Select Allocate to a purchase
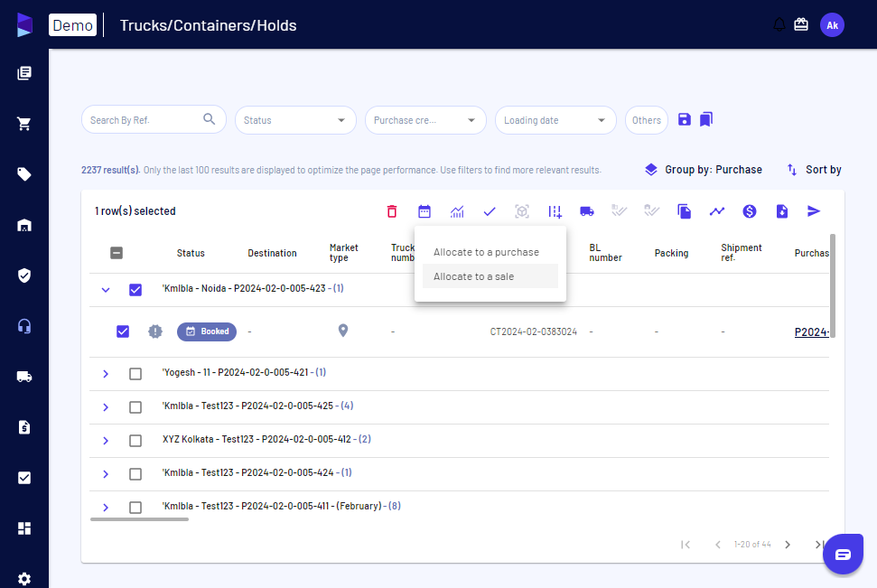The width and height of the screenshot is (877, 588). [x=490, y=252]
